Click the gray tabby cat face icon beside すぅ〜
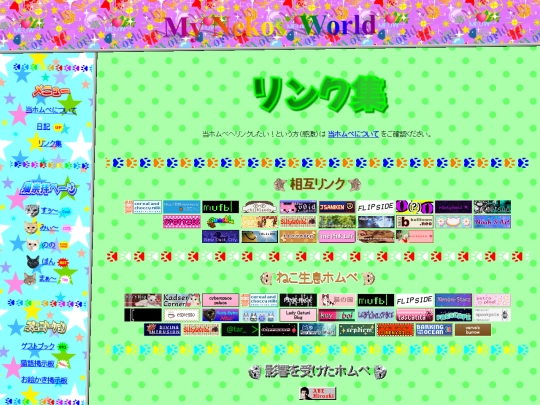This screenshot has width=540, height=405. tap(32, 210)
